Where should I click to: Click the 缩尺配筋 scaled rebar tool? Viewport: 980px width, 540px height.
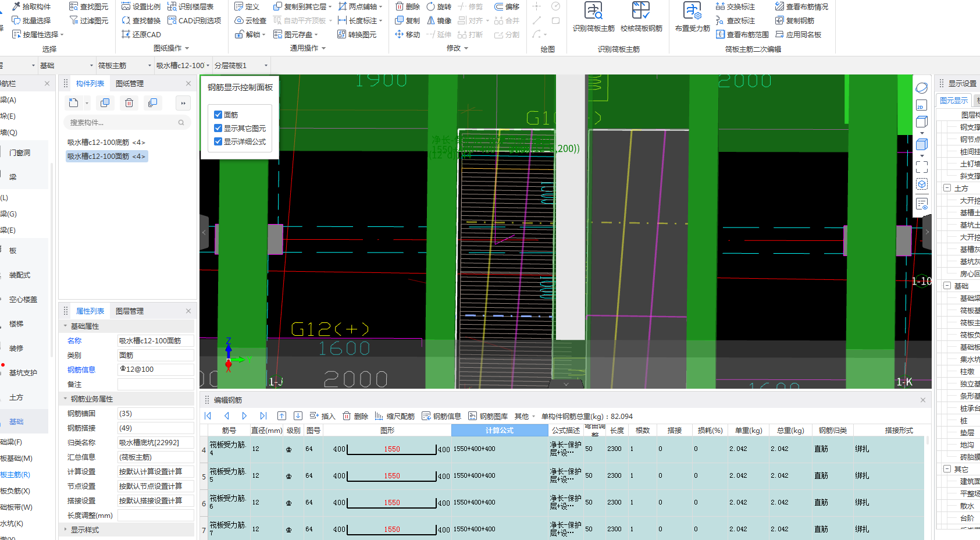[394, 416]
